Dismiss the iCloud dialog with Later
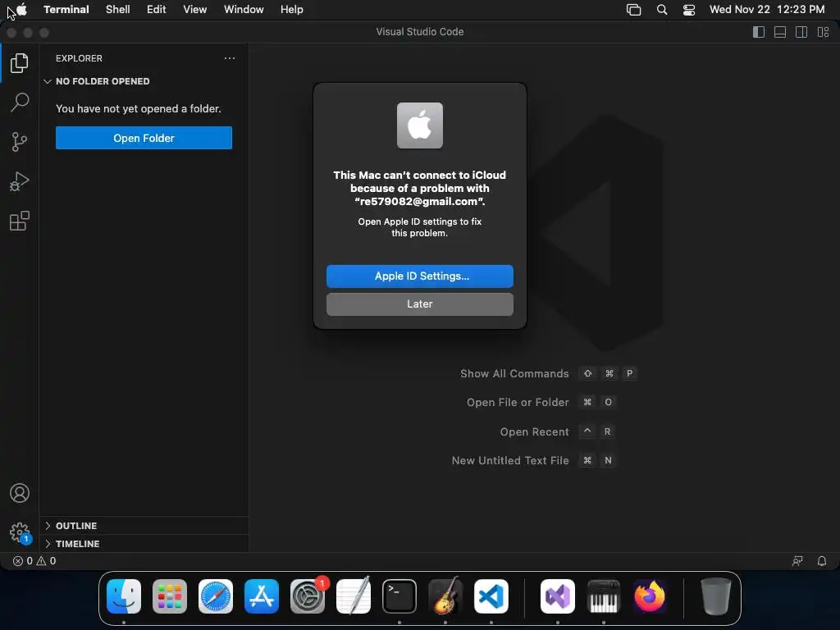 (419, 304)
